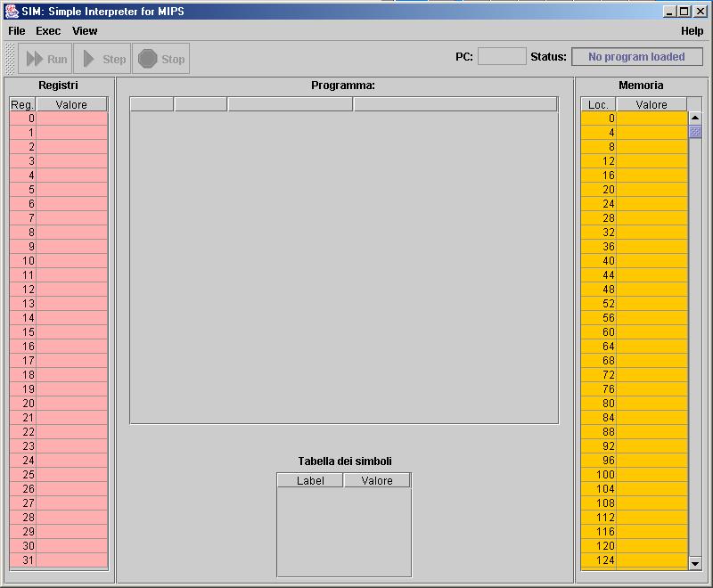The height and width of the screenshot is (588, 713).
Task: Click the 'No program loaded' status field
Action: 636,57
